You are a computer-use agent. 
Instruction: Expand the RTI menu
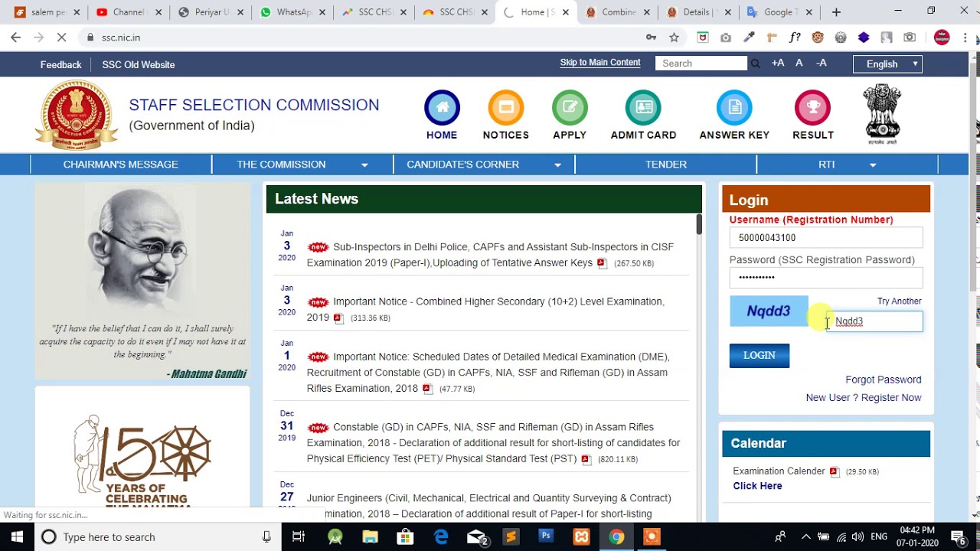coord(848,165)
